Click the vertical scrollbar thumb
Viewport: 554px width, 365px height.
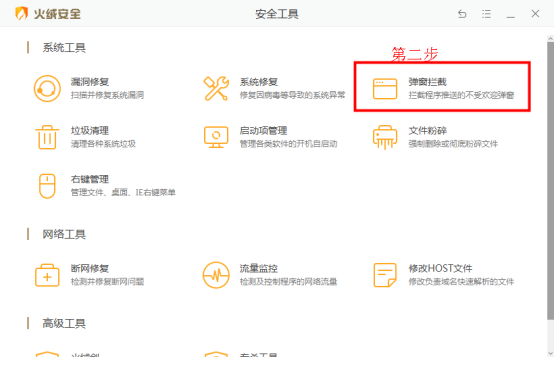pyautogui.click(x=550, y=180)
